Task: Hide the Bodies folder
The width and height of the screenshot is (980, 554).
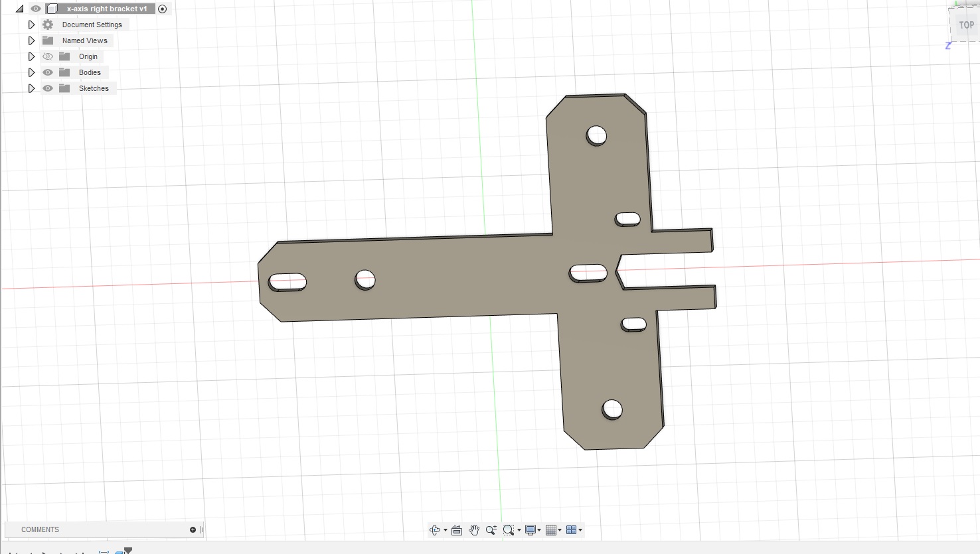Action: pyautogui.click(x=47, y=72)
